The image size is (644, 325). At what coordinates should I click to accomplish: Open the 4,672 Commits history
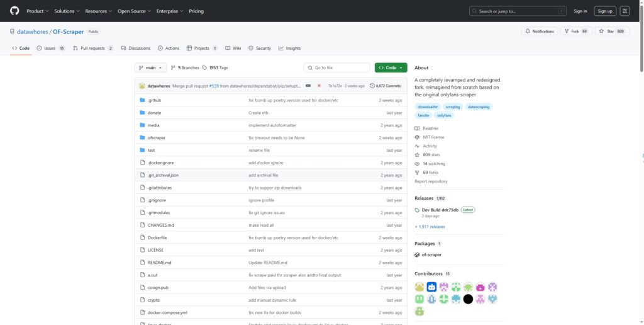point(385,86)
